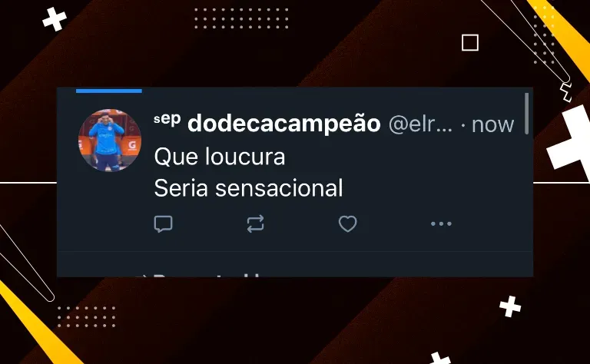Click the 'Seria sensacional' text line
590x364 pixels.
point(248,188)
